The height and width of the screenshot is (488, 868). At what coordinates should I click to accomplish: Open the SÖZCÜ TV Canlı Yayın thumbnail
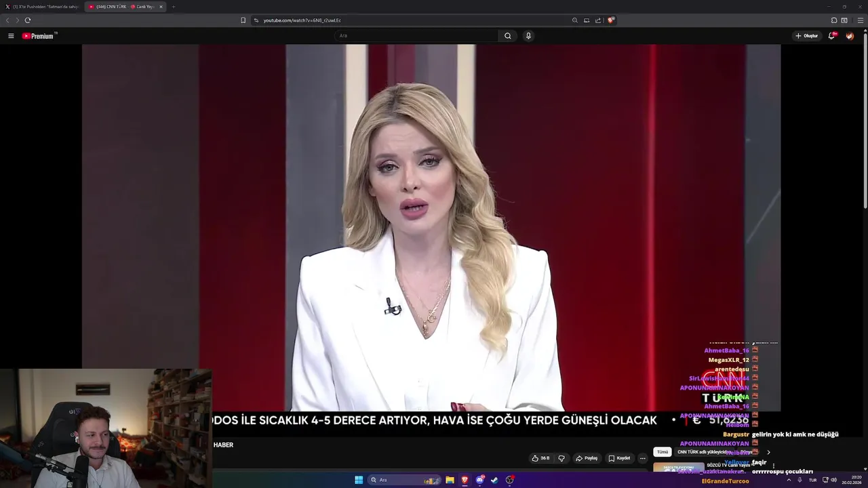tap(678, 468)
